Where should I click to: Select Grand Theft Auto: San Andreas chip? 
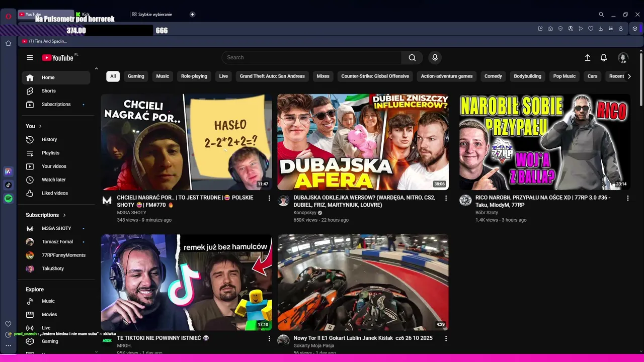pos(272,76)
